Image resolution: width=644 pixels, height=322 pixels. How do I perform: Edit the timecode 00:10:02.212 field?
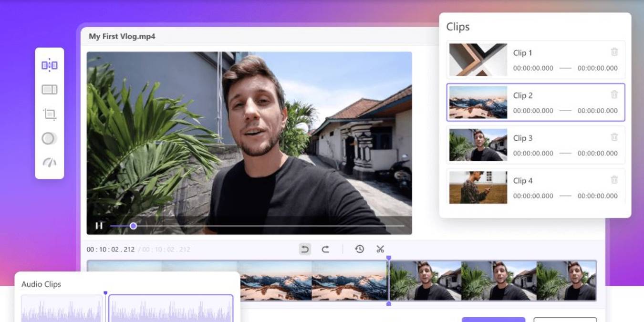111,248
